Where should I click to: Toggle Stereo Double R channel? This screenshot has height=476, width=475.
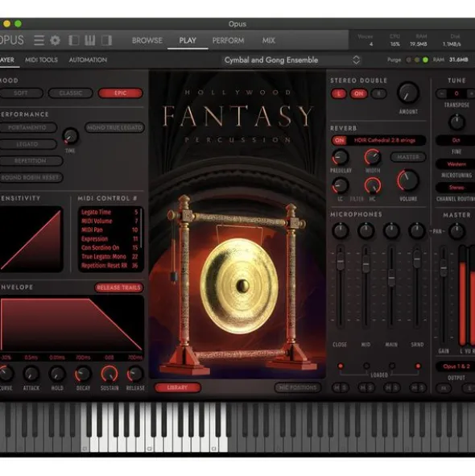[378, 93]
